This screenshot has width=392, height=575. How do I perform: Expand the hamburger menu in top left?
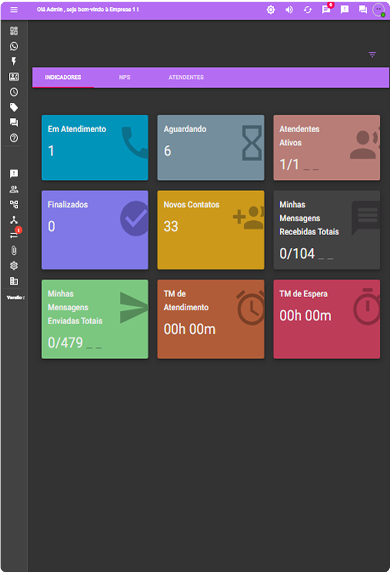coord(14,10)
